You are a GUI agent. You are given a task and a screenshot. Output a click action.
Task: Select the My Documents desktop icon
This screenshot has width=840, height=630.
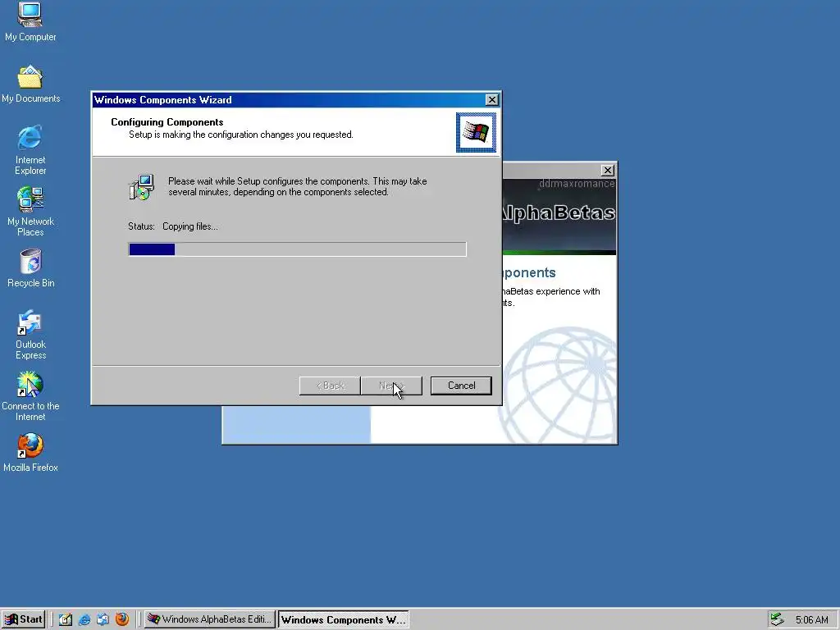tap(30, 84)
